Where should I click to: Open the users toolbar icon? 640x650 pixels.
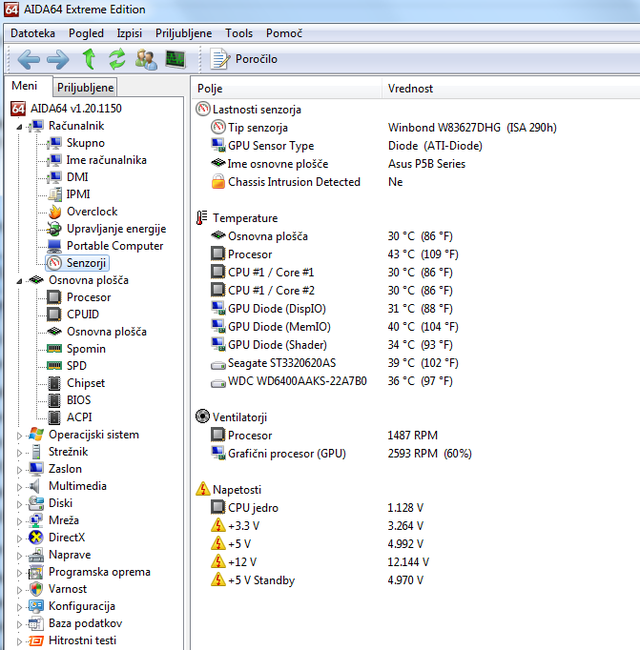pyautogui.click(x=146, y=59)
